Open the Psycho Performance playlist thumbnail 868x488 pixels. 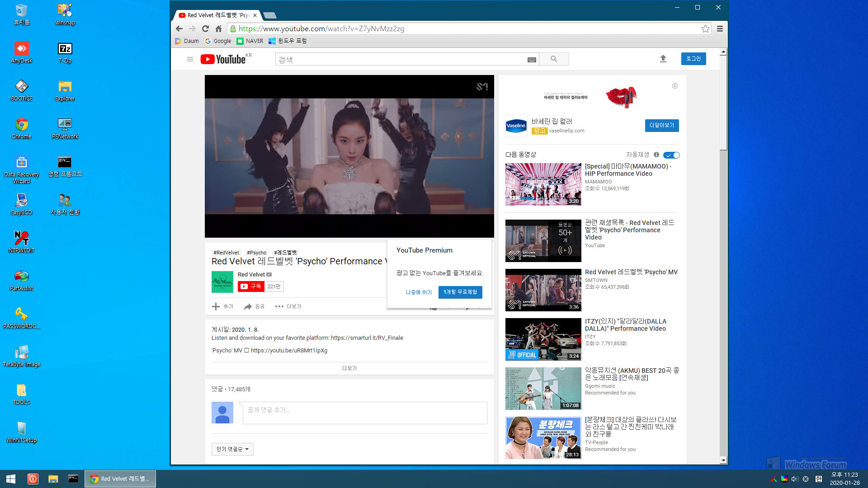click(543, 241)
